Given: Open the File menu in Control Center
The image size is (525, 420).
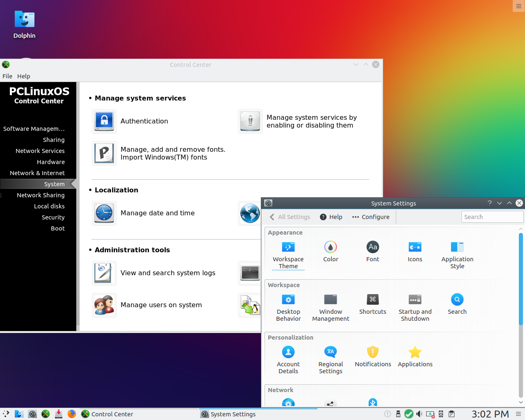Looking at the screenshot, I should click(7, 76).
